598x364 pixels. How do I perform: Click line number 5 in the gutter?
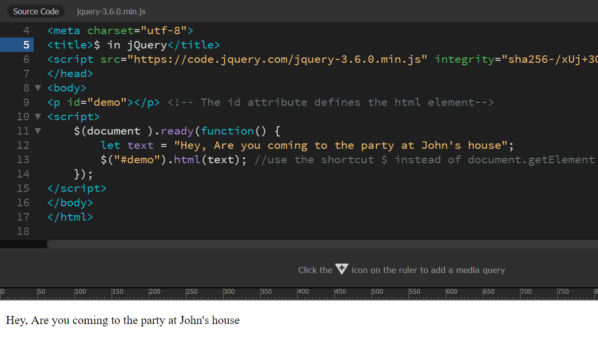click(x=26, y=45)
